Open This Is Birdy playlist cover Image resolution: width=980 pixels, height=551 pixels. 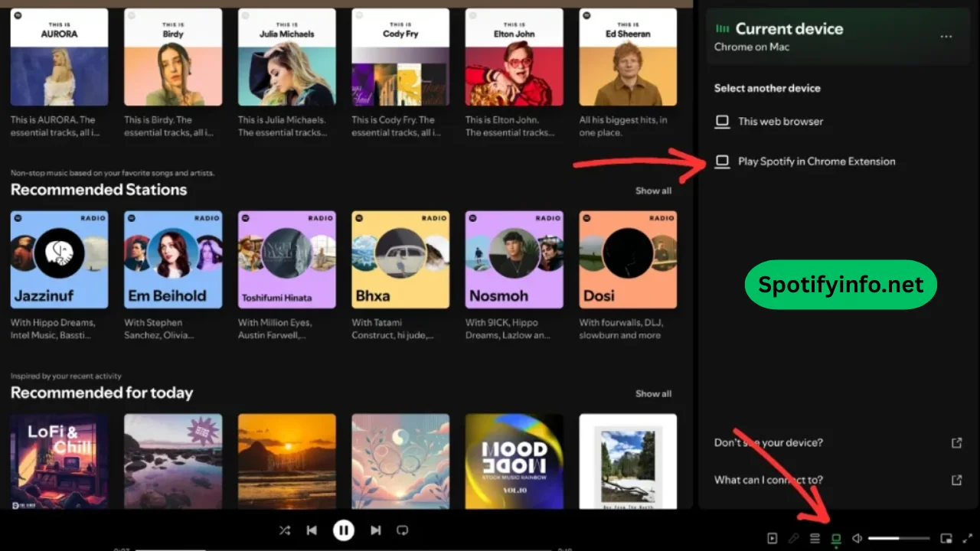[x=173, y=57]
